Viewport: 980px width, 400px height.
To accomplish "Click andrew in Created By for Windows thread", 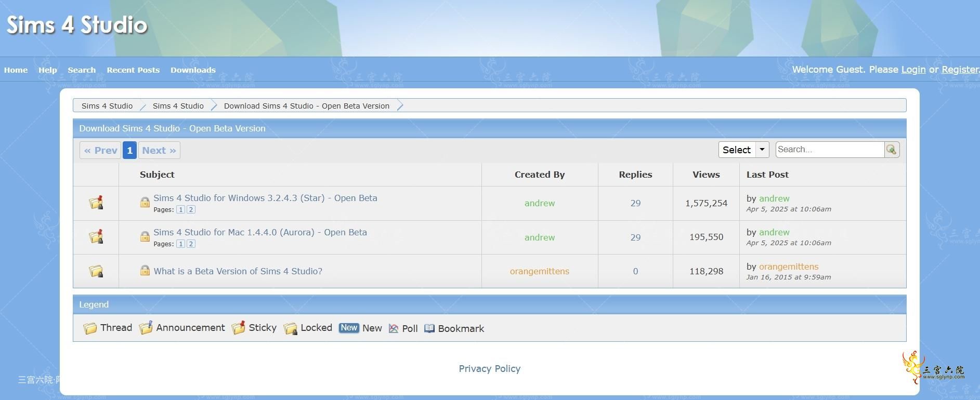I will click(540, 203).
